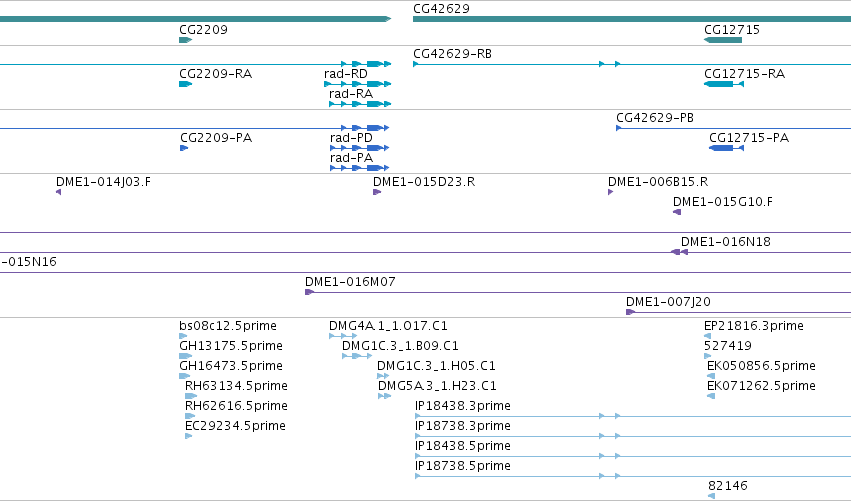The image size is (851, 501).
Task: Select EST IP18438.3prime label
Action: pyautogui.click(x=462, y=407)
